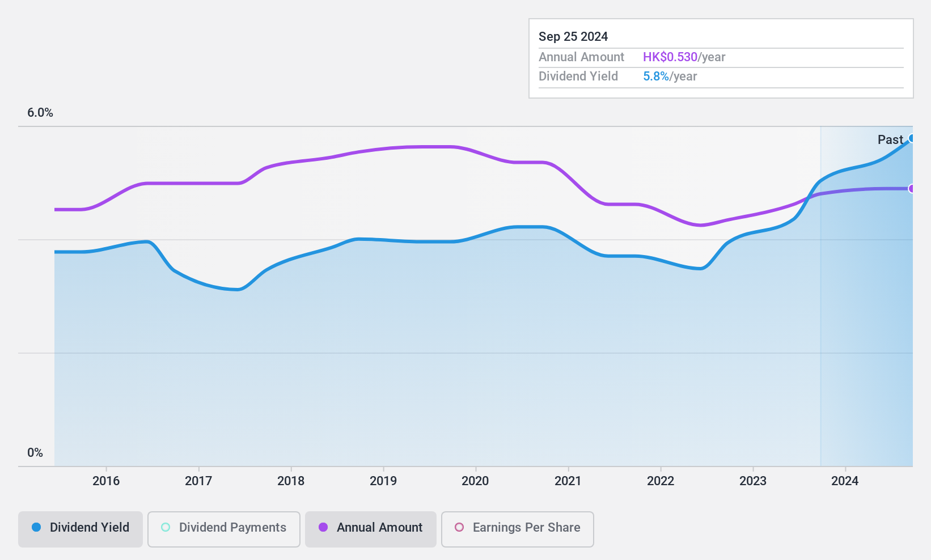Select the 2017 x-axis label
Image resolution: width=931 pixels, height=560 pixels.
tap(198, 481)
